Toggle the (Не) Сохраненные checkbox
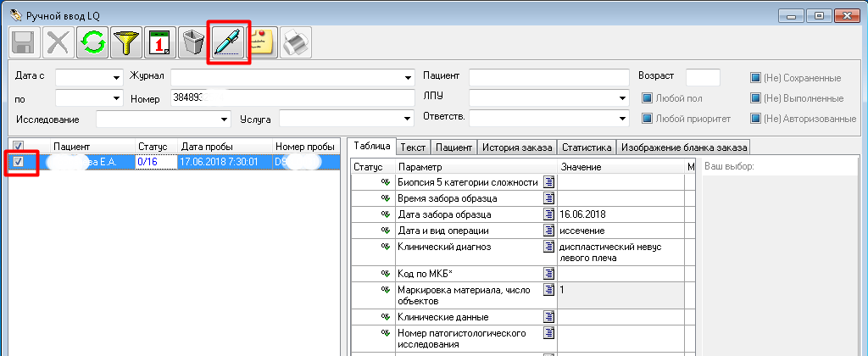868x356 pixels. [x=755, y=77]
